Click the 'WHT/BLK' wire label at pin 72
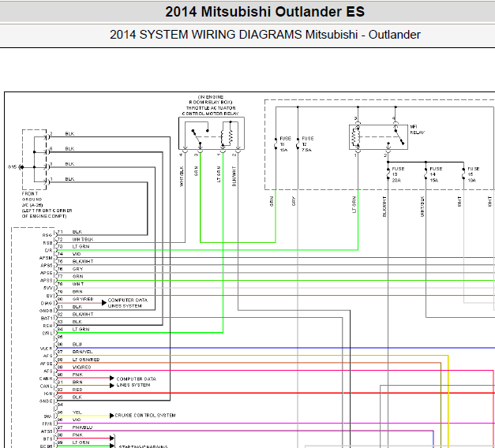The height and width of the screenshot is (448, 495). [x=83, y=240]
